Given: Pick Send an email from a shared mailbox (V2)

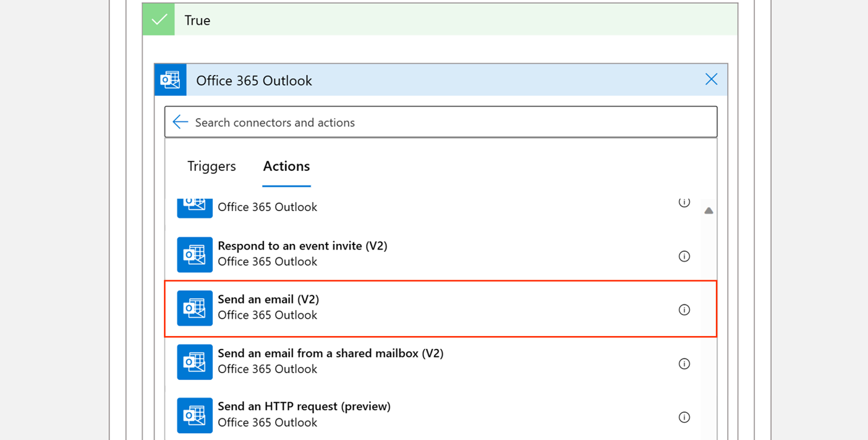Looking at the screenshot, I should [x=330, y=353].
